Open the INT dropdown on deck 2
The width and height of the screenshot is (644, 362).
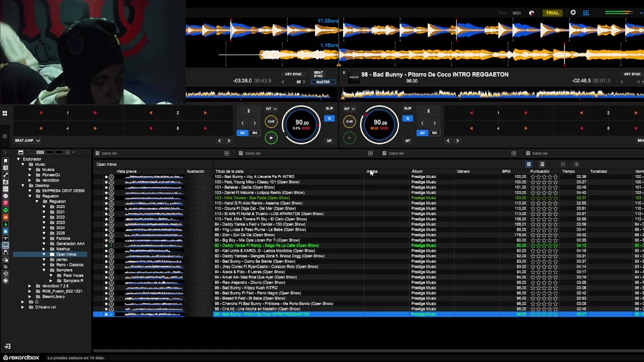(x=350, y=109)
